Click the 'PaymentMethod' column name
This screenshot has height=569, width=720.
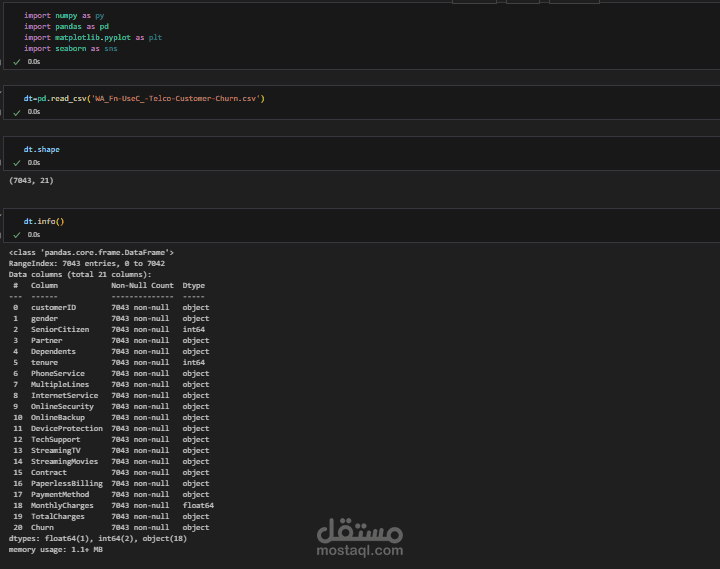tap(60, 495)
